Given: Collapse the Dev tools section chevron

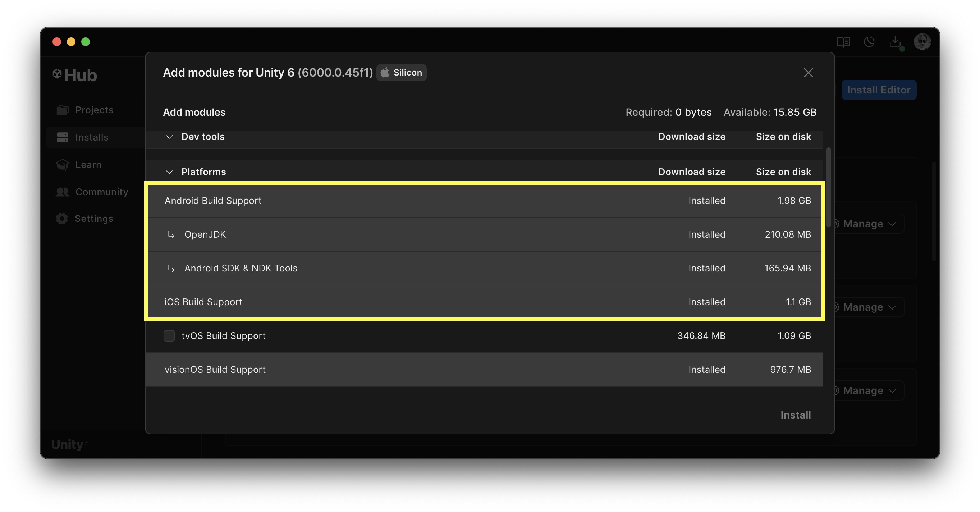Looking at the screenshot, I should point(169,137).
